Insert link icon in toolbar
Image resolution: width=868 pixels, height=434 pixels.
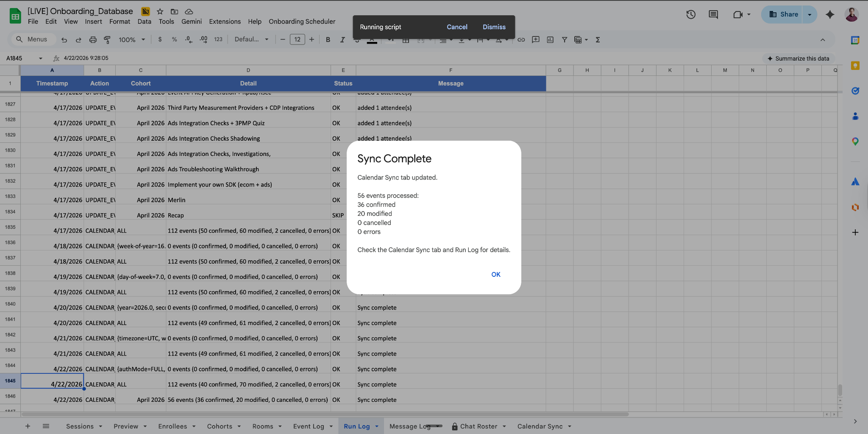click(x=521, y=39)
